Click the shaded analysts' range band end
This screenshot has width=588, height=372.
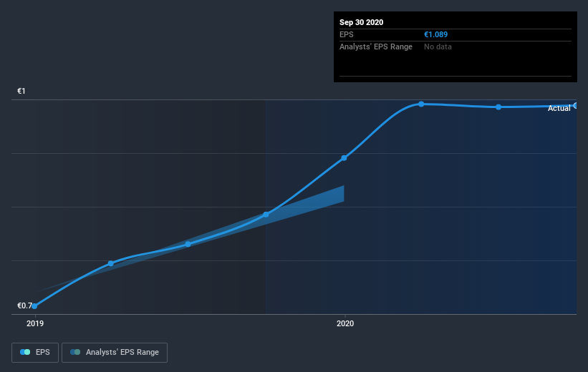click(342, 194)
